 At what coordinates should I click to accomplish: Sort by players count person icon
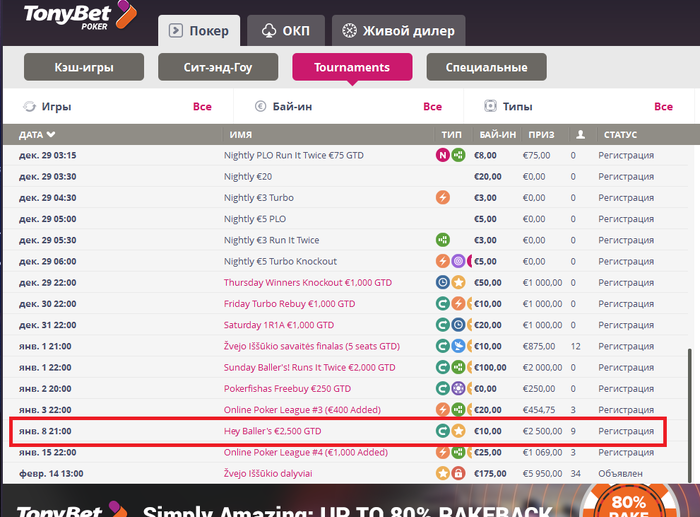click(x=580, y=134)
